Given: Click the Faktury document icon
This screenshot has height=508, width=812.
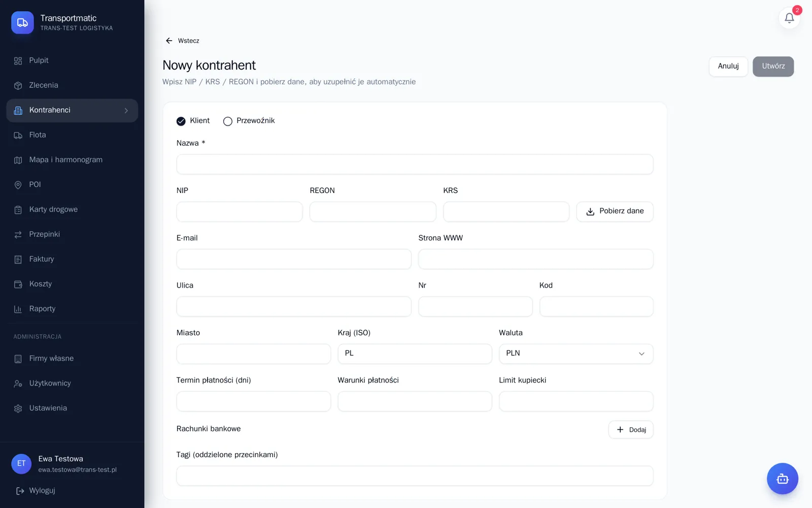Looking at the screenshot, I should tap(18, 260).
